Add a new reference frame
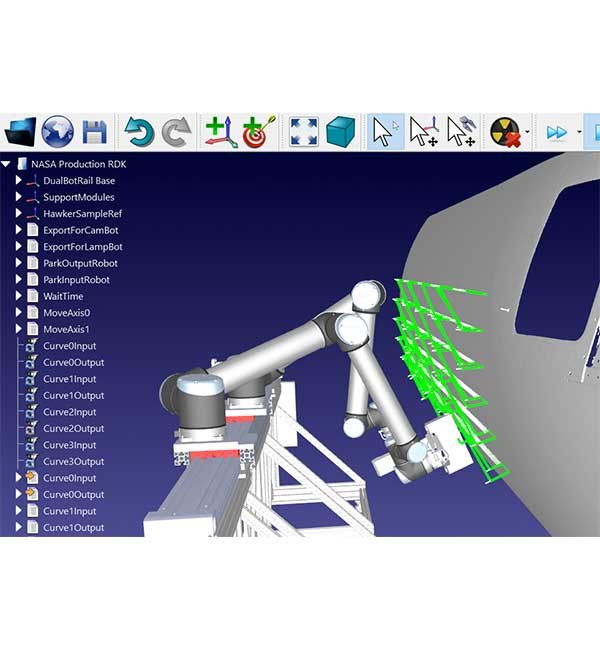The image size is (600, 650). [220, 131]
